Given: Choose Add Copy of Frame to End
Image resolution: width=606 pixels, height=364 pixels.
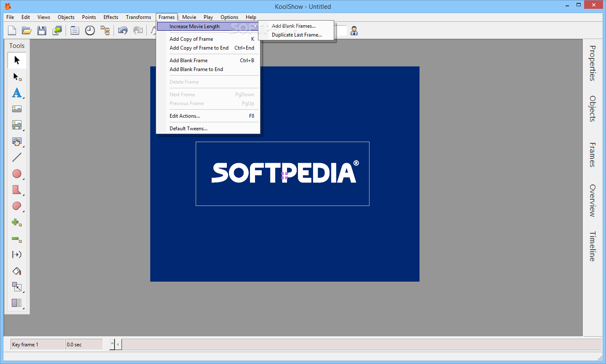Looking at the screenshot, I should (x=208, y=48).
